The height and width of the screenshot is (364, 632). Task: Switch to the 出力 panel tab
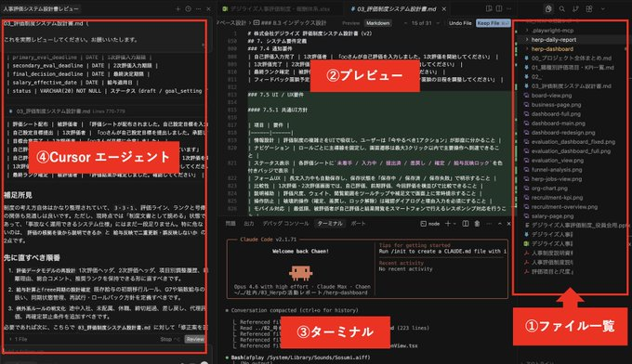[249, 224]
